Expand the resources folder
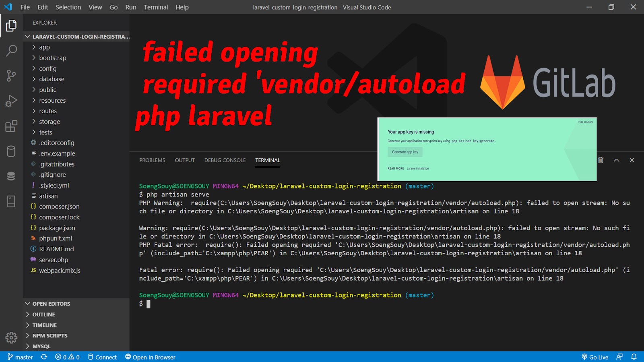 point(76,100)
